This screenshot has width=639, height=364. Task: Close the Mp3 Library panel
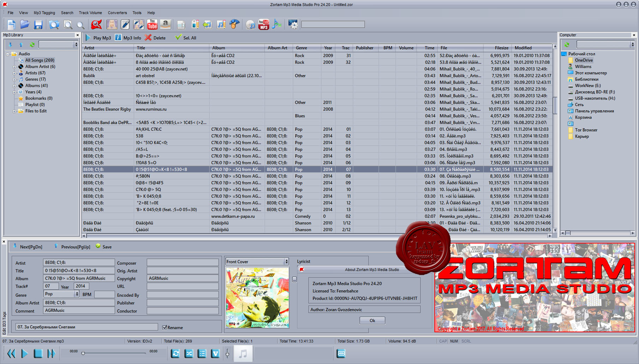click(78, 35)
